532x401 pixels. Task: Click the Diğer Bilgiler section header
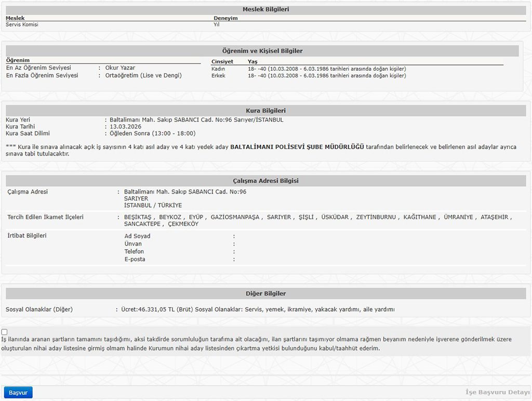(265, 293)
